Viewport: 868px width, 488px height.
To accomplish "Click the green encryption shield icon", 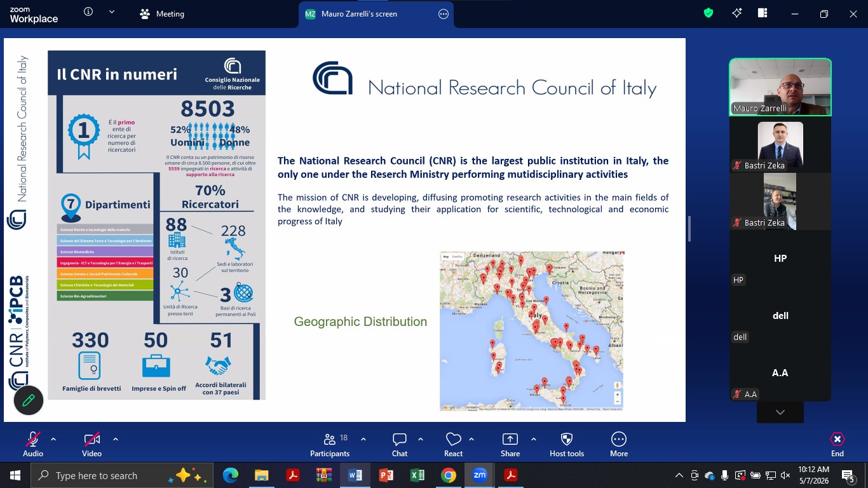I will point(709,13).
